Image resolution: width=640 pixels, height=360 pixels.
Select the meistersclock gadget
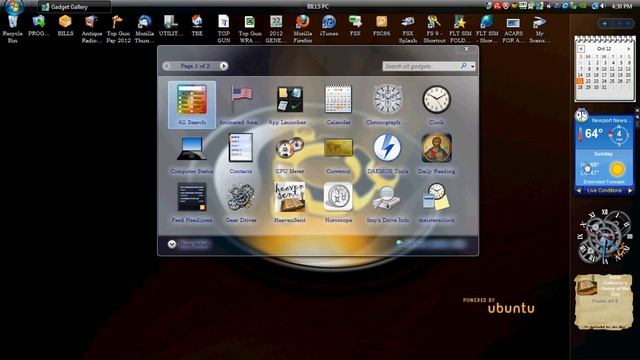pos(436,202)
